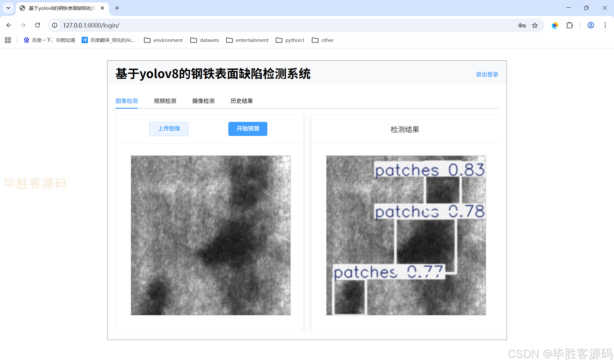Viewport: 614px width, 364px height.
Task: Open the Extensions puzzle icon
Action: (x=570, y=25)
